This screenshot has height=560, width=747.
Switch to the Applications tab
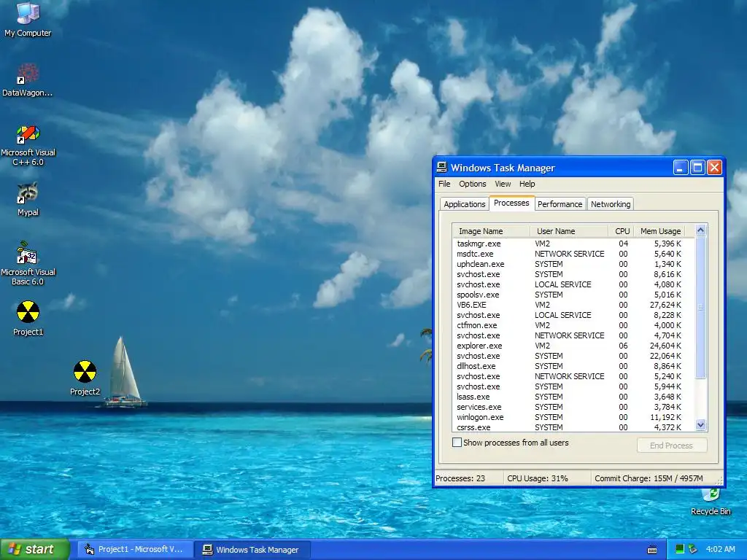click(465, 204)
